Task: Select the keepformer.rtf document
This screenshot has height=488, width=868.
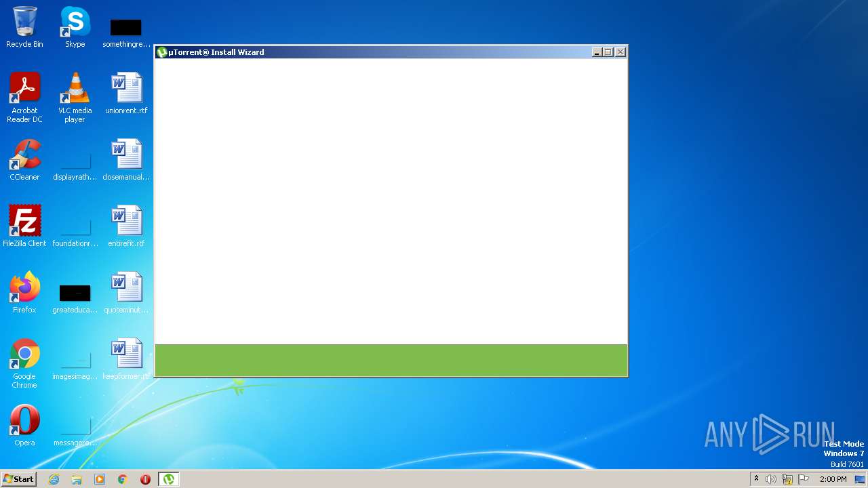Action: coord(126,359)
